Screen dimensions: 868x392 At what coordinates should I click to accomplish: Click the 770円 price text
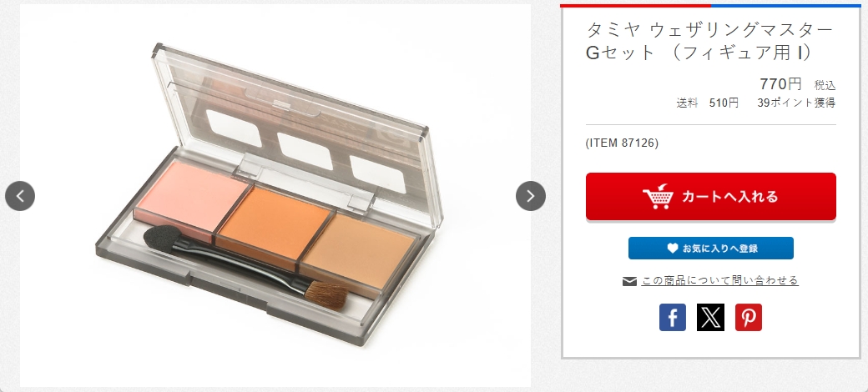780,84
